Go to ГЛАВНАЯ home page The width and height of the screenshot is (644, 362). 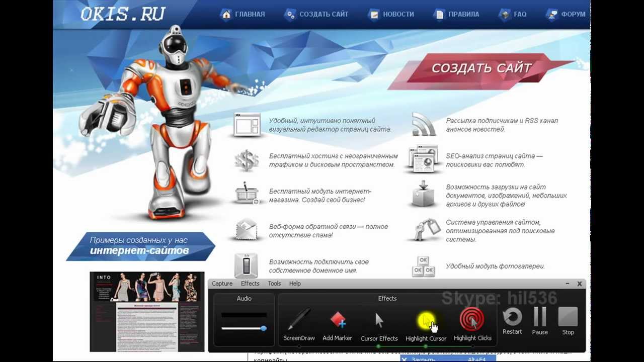point(250,14)
